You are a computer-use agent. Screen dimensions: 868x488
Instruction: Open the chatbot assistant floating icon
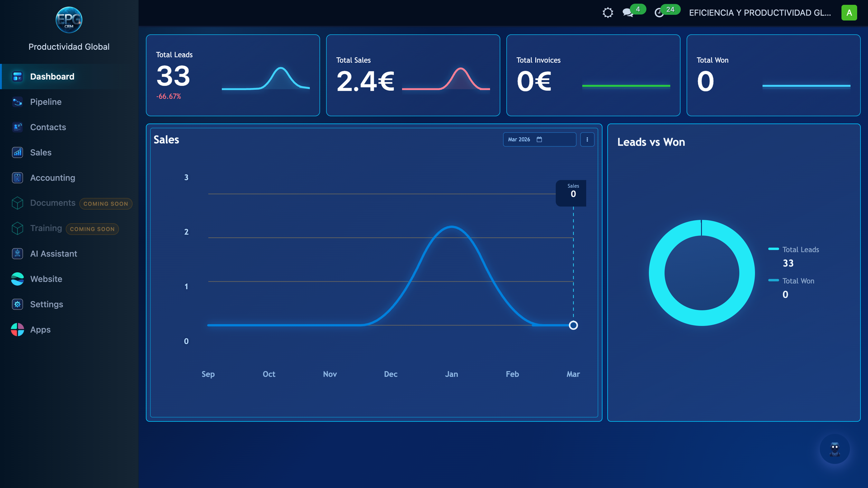(x=835, y=449)
